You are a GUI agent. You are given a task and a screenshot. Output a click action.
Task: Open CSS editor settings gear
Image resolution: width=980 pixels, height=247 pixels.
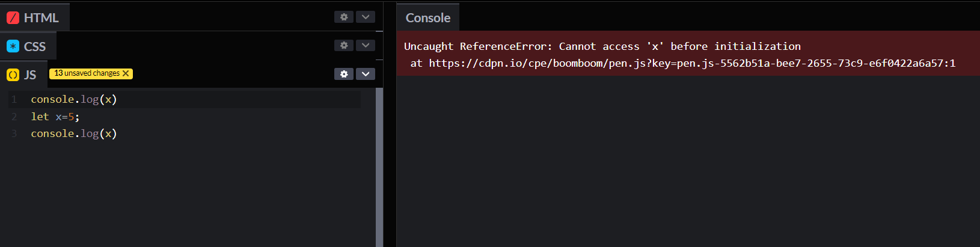tap(344, 45)
